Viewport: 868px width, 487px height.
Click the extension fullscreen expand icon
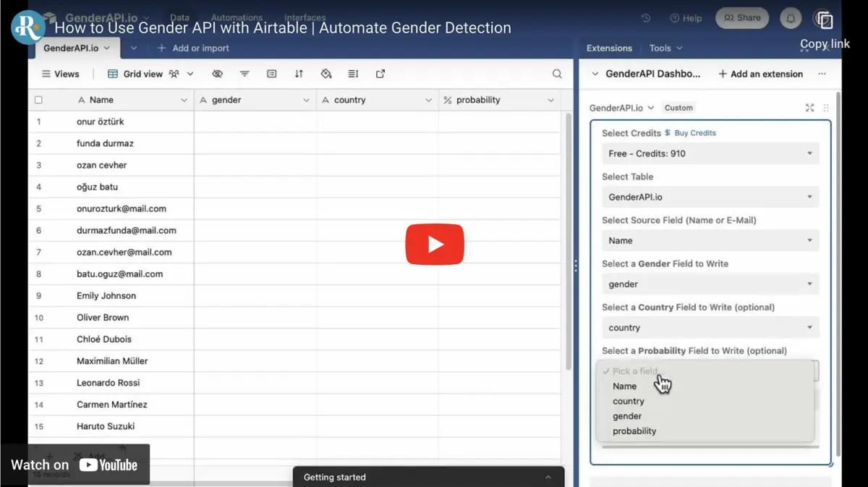[x=809, y=108]
